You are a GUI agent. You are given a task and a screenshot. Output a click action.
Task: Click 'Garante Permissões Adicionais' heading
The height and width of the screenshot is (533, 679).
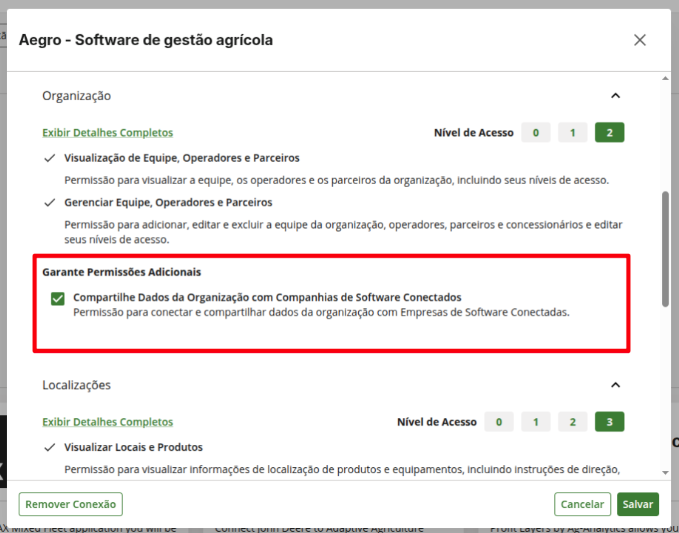(122, 272)
